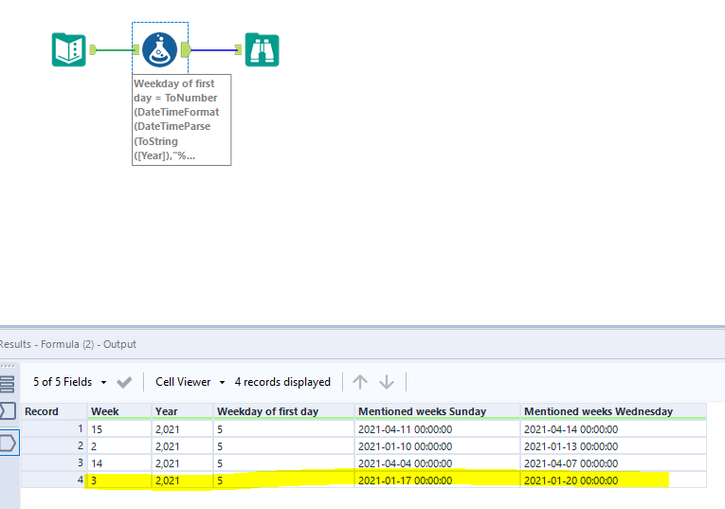Click the Browse tool input anchor
Viewport: 725px width, 509px height.
(238, 49)
